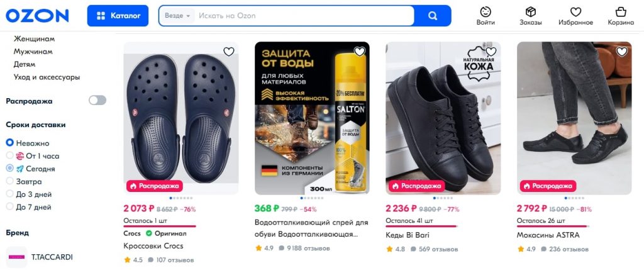Expand the Везде search scope dropdown
The height and width of the screenshot is (270, 644).
click(x=177, y=16)
